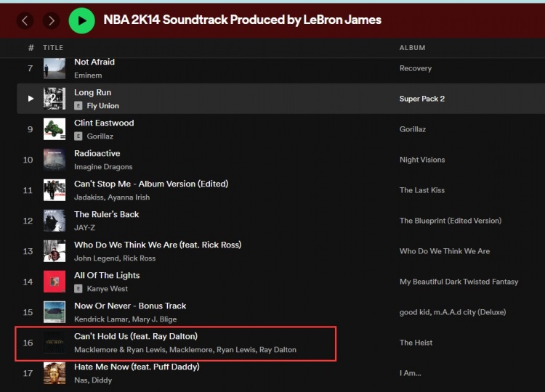
Task: Play the playlist with green play button
Action: click(81, 21)
